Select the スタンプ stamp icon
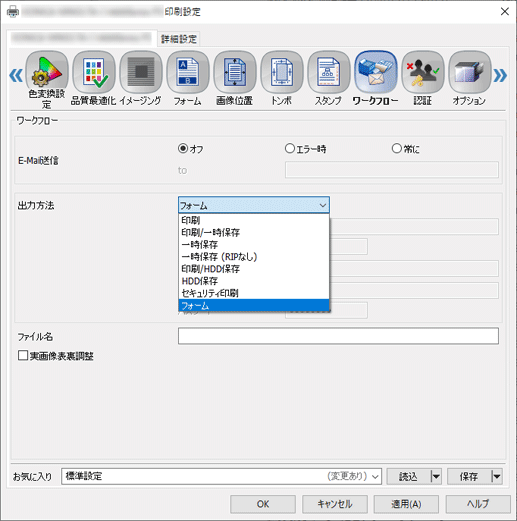The height and width of the screenshot is (521, 517). coord(329,72)
